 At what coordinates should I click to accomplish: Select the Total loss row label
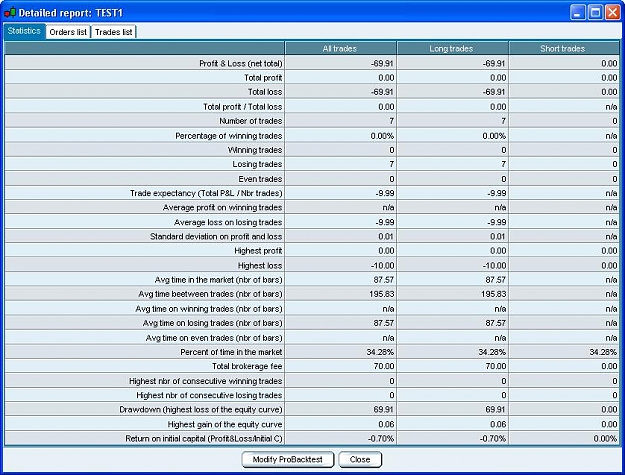click(x=265, y=92)
